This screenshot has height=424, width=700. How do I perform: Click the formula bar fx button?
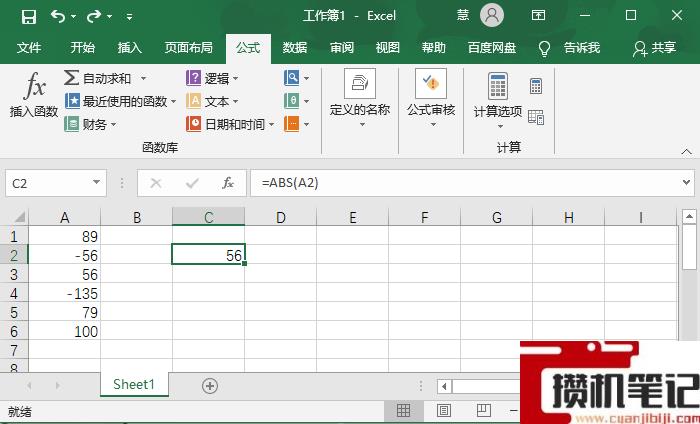click(228, 183)
